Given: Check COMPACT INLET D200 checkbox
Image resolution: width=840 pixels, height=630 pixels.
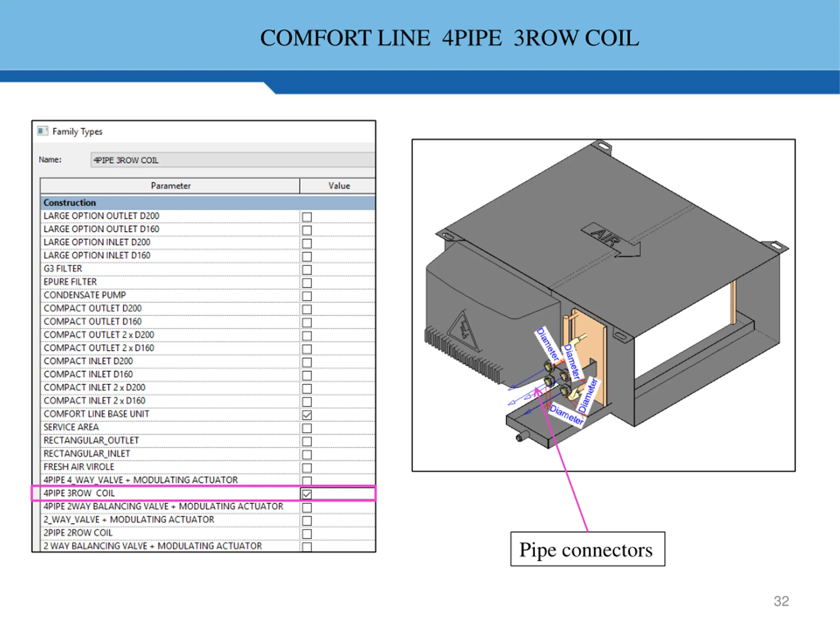Looking at the screenshot, I should [x=306, y=362].
